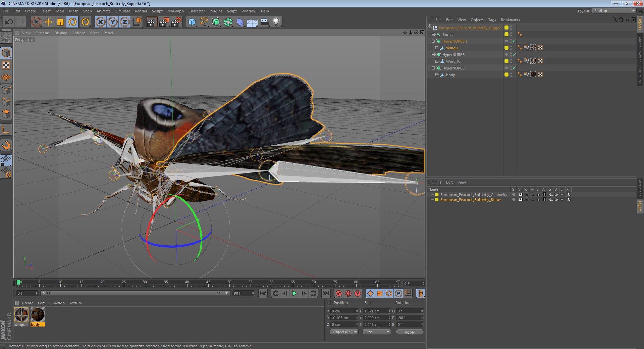Screen dimensions: 644x349
Task: Select the Live Selection tool
Action: point(36,22)
